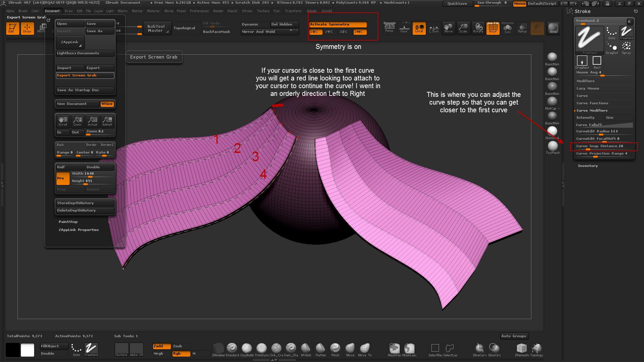This screenshot has width=644, height=362.
Task: Select the DragRect stroke icon
Action: [582, 62]
